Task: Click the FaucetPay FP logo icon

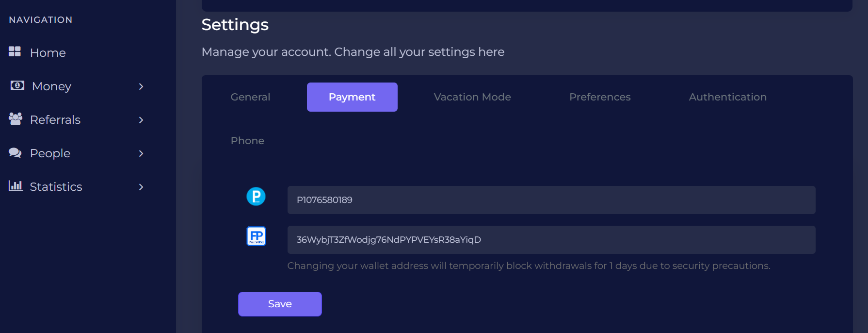Action: tap(256, 236)
